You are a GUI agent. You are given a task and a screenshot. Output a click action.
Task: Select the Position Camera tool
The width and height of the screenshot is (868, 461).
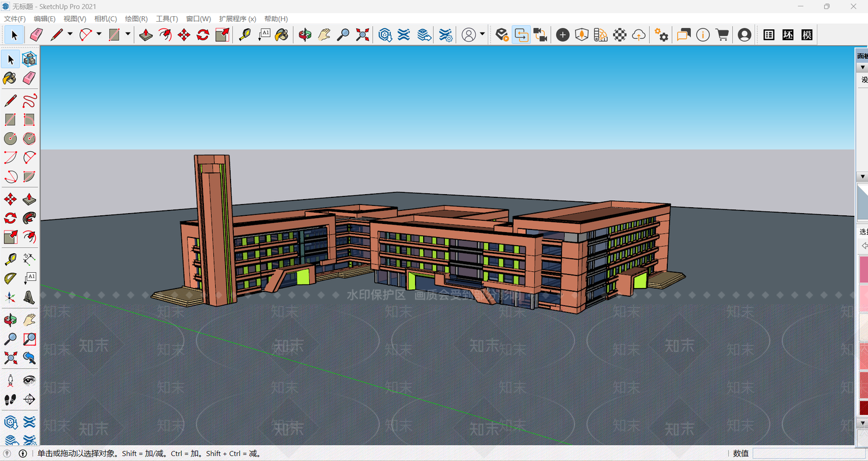coord(10,380)
